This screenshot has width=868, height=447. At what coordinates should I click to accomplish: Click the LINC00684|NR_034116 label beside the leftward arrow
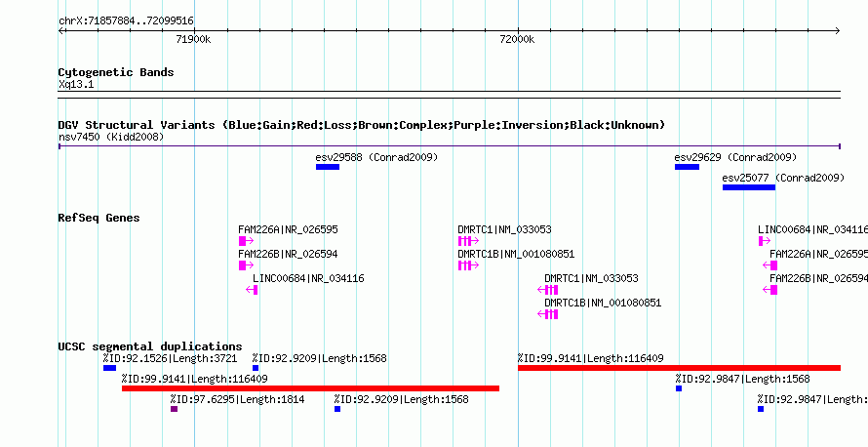point(308,278)
